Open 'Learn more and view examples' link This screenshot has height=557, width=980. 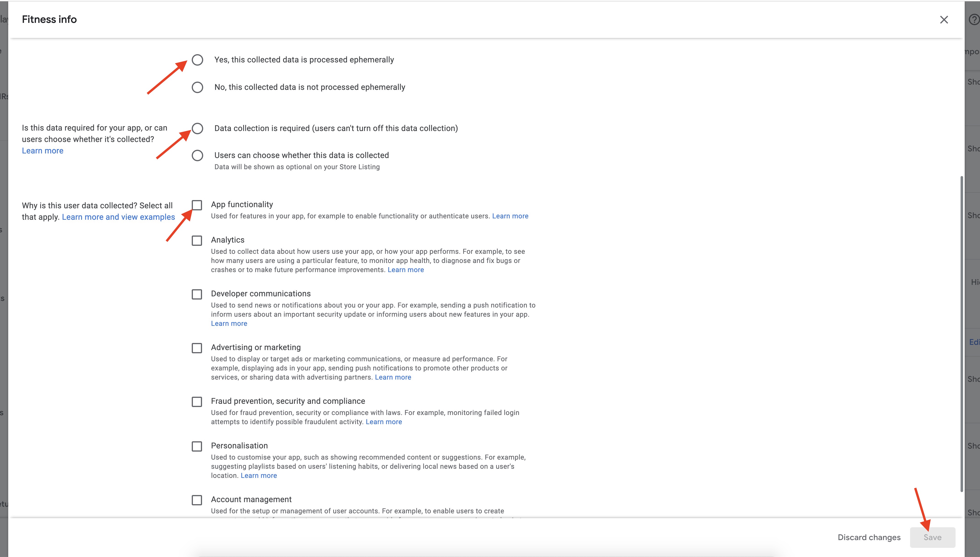click(x=118, y=217)
